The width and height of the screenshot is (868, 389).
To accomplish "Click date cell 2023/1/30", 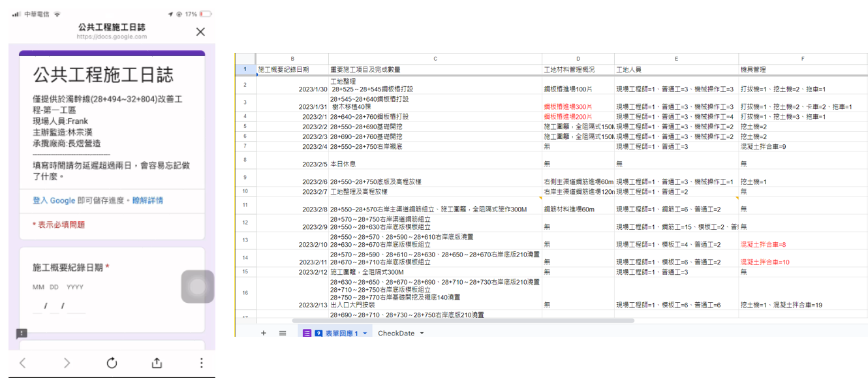I will click(292, 85).
